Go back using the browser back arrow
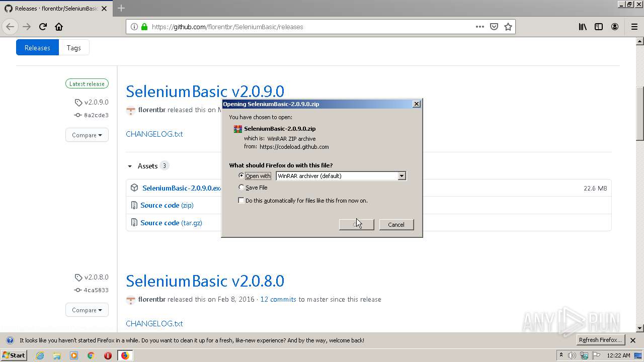The height and width of the screenshot is (362, 644). [10, 27]
